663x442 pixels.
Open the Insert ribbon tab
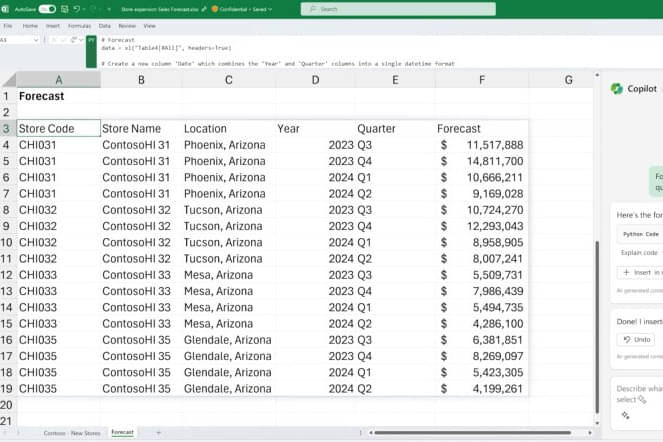coord(53,26)
